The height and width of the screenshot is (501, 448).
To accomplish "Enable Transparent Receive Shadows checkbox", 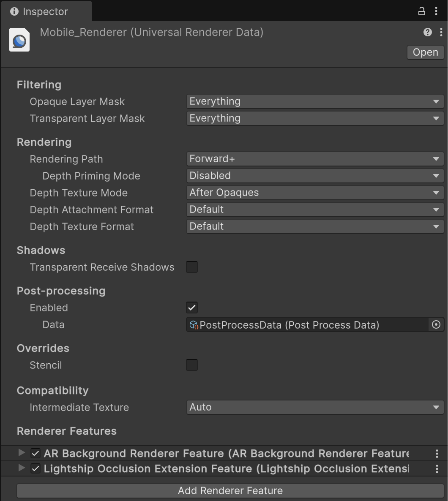I will (x=192, y=267).
